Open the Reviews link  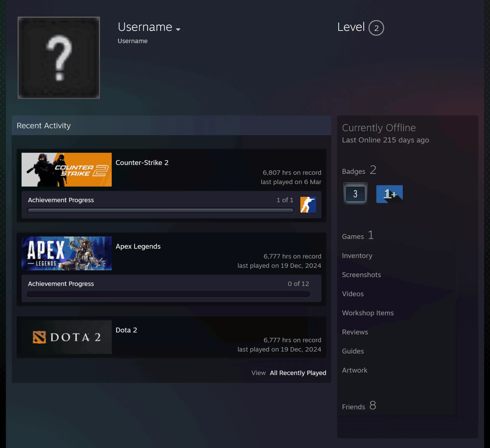355,332
